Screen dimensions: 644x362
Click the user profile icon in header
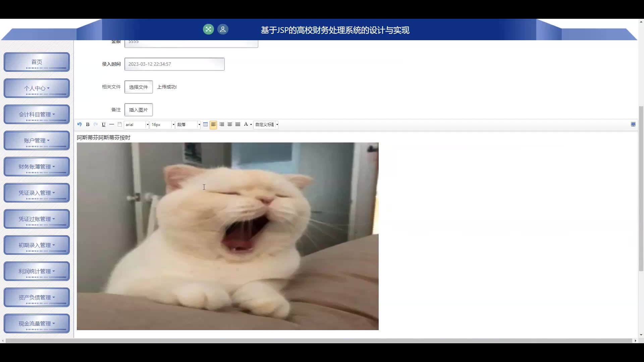click(223, 29)
